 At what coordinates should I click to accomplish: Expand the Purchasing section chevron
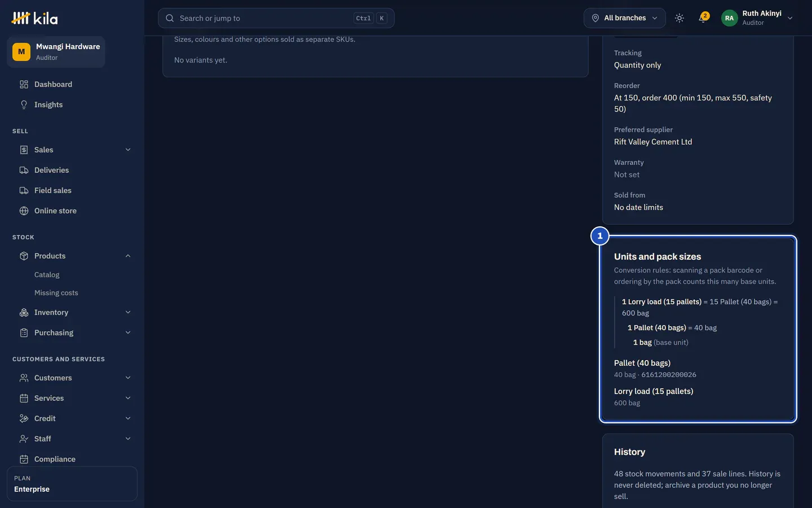[128, 332]
